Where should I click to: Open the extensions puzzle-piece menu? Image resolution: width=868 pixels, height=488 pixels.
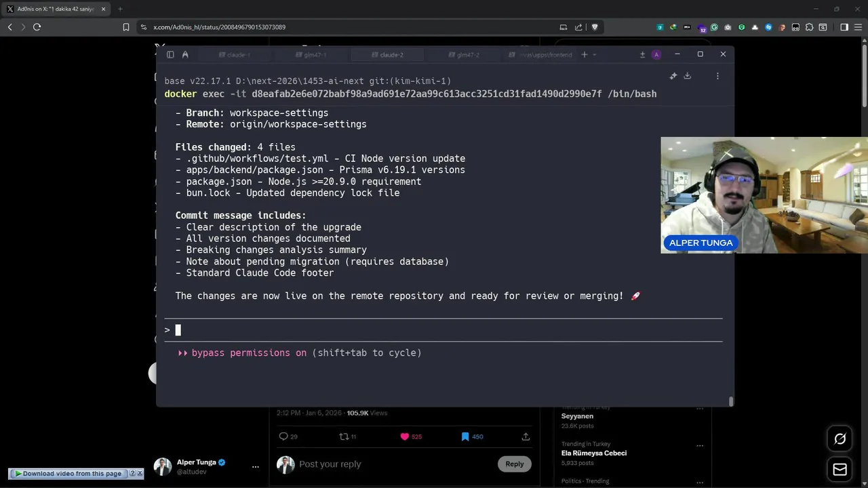(809, 27)
